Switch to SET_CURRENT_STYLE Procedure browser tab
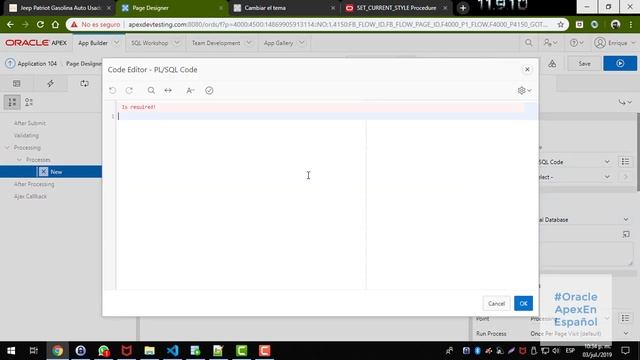 (396, 8)
